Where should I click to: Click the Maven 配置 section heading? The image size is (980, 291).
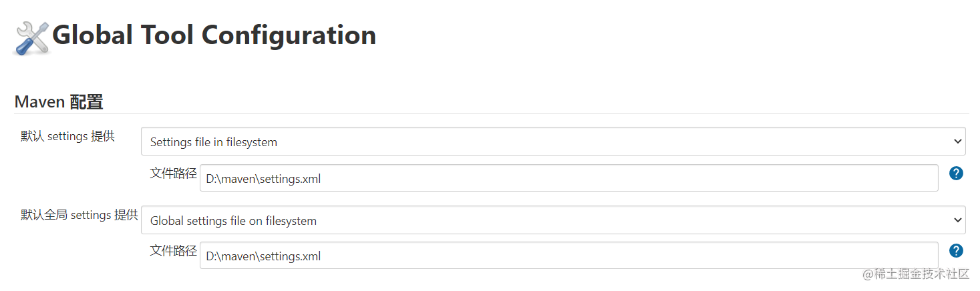pos(59,102)
